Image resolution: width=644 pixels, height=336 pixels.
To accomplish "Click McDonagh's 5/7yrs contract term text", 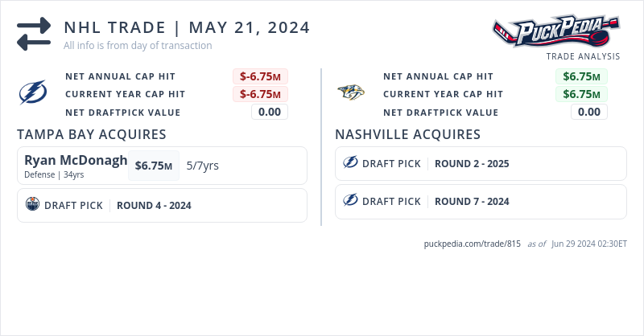I will pos(202,166).
